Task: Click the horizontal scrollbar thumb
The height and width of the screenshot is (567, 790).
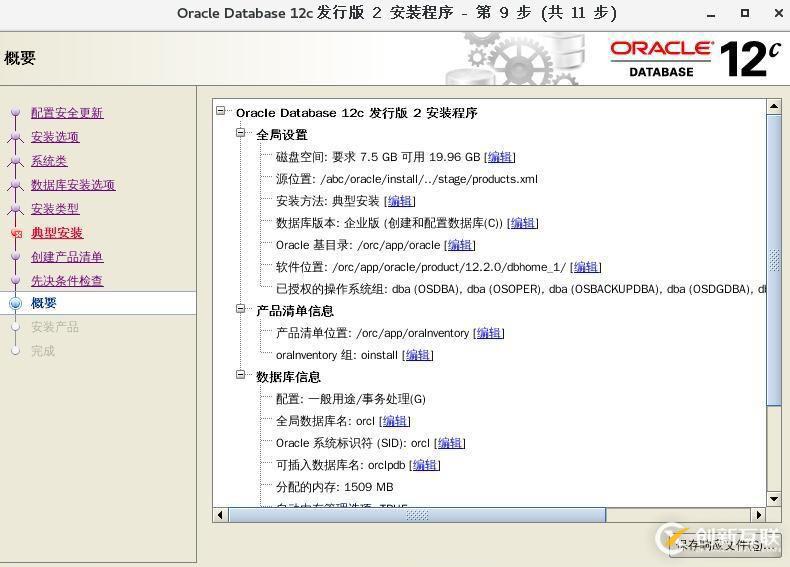Action: tap(417, 515)
